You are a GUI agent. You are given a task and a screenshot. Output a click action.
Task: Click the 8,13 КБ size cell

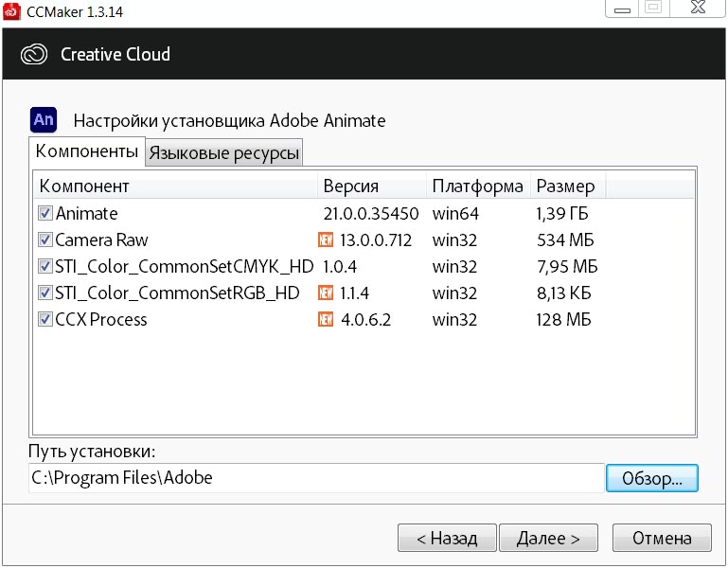[563, 293]
